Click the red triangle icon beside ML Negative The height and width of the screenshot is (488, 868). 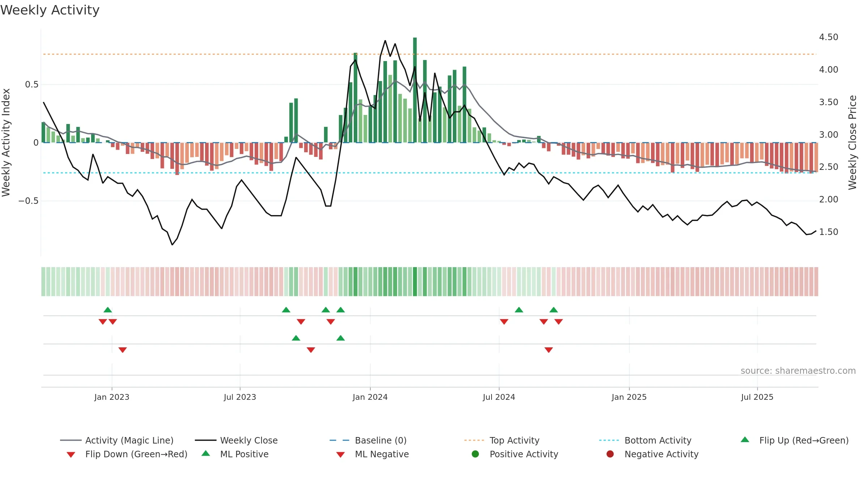[x=340, y=455]
